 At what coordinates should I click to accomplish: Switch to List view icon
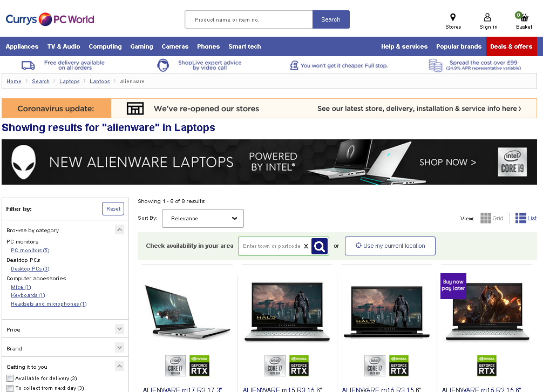[x=521, y=218]
